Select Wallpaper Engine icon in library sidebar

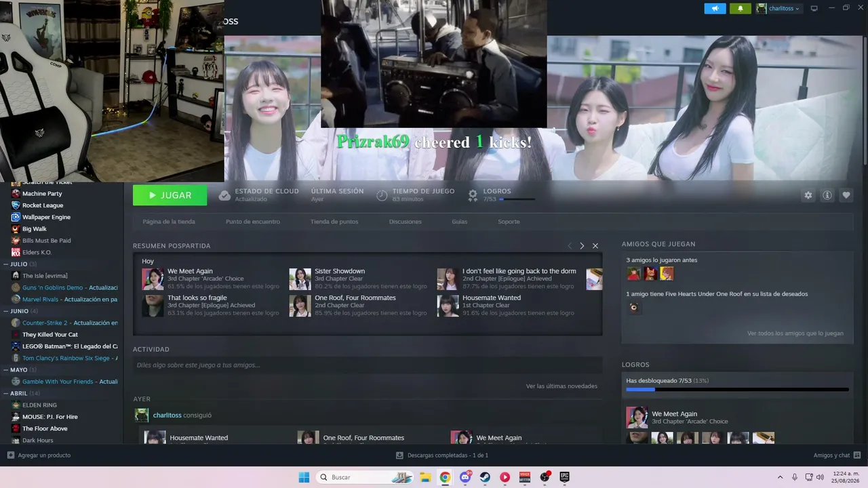coord(16,217)
